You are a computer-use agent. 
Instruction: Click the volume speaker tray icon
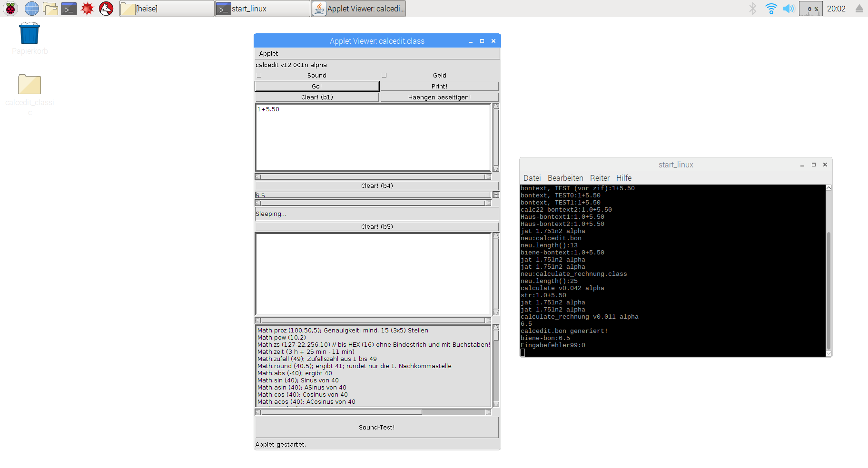[789, 9]
